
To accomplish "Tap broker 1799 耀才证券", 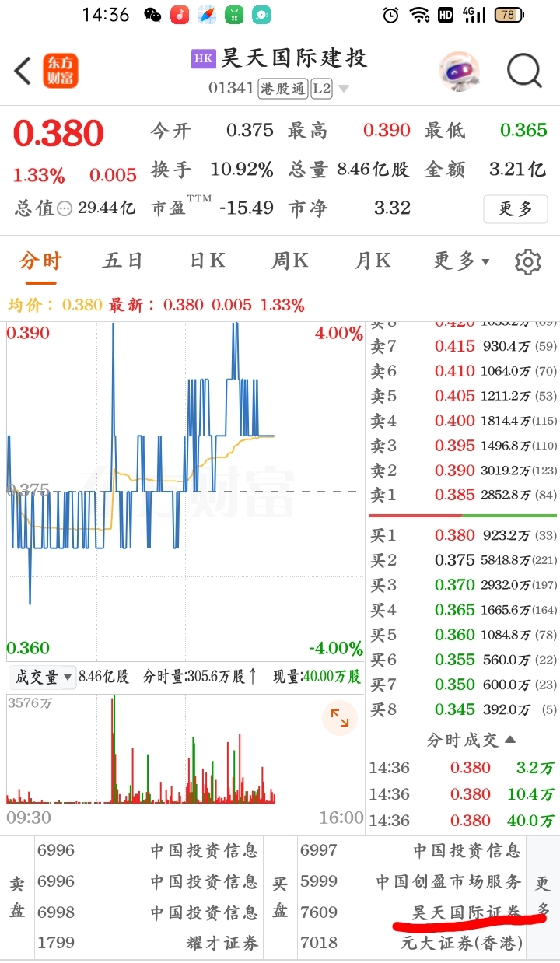I will coord(148,943).
